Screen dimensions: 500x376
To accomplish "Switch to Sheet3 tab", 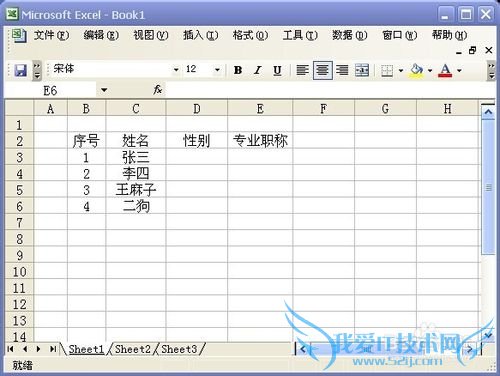I will coord(179,349).
